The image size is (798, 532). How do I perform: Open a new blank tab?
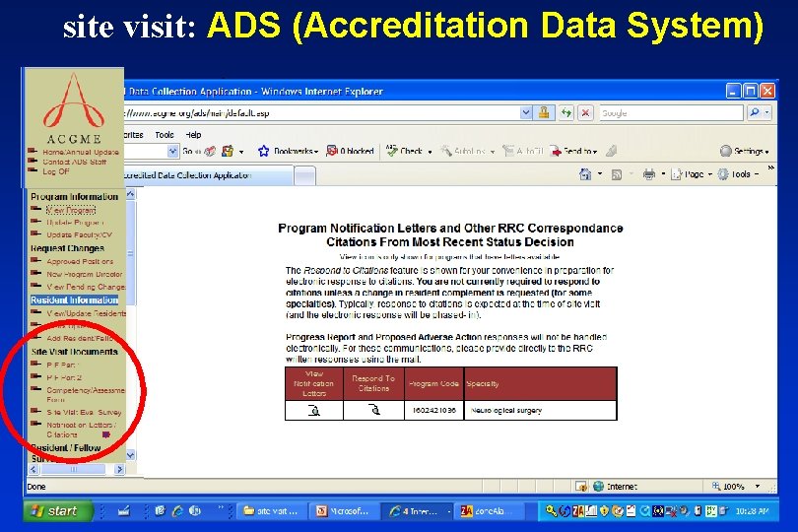[304, 176]
